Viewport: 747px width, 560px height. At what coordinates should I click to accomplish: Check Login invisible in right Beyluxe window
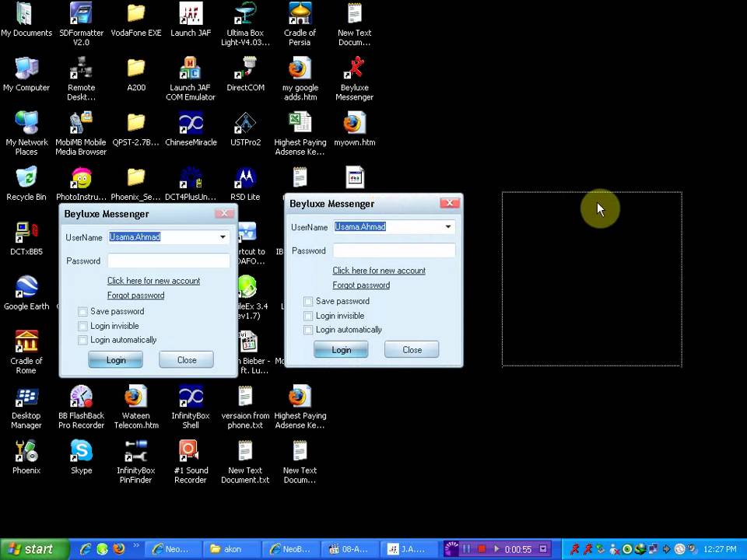tap(308, 316)
